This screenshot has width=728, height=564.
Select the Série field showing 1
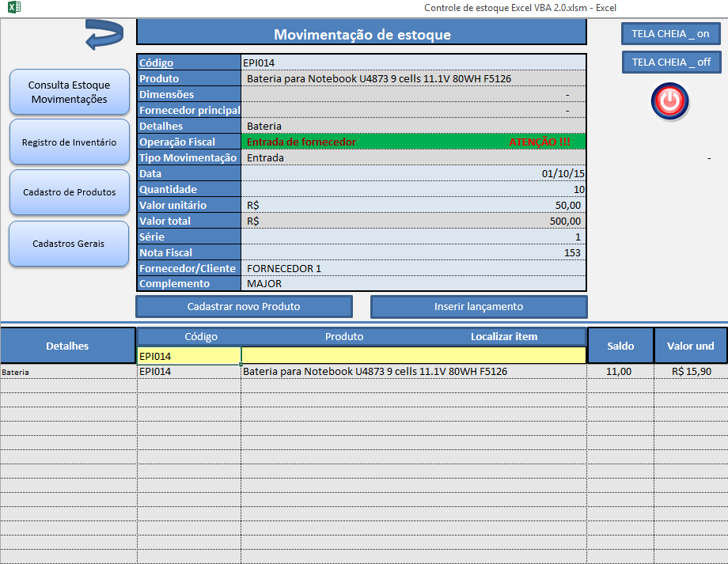413,237
